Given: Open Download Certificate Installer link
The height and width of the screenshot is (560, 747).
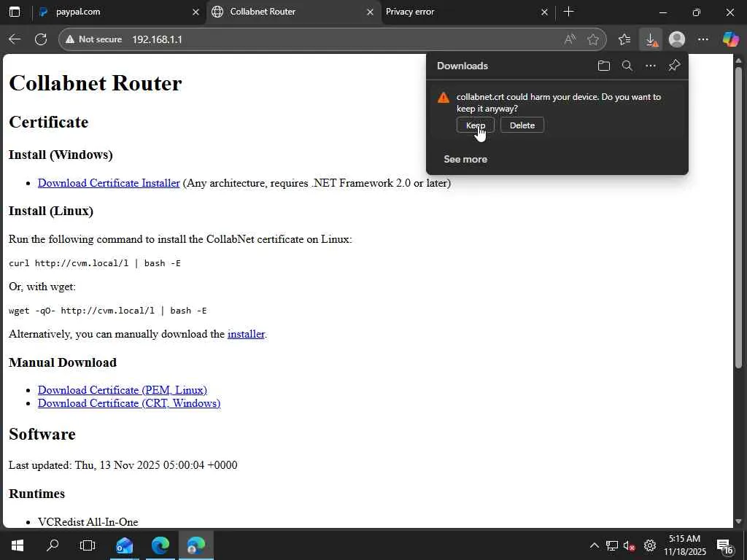Looking at the screenshot, I should coord(109,183).
